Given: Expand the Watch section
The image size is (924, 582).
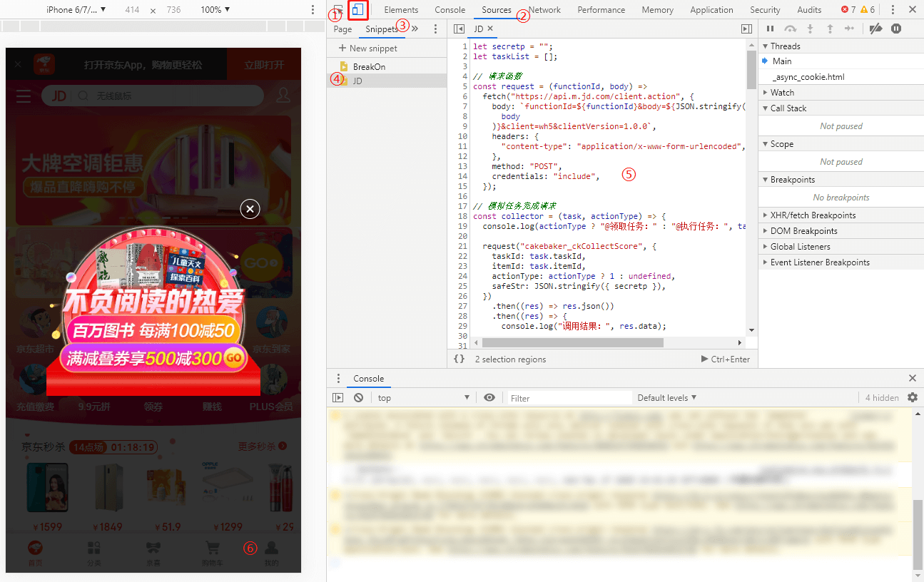Looking at the screenshot, I should tap(841, 93).
